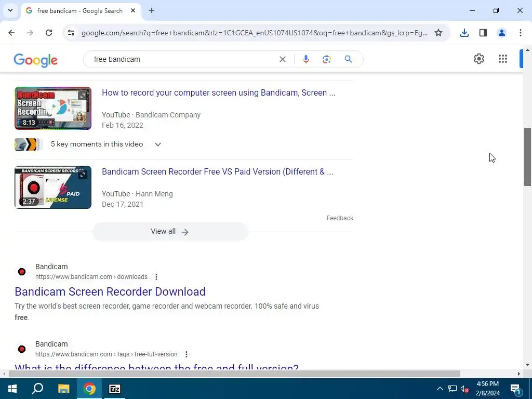
Task: Go back to the previous page
Action: point(11,33)
